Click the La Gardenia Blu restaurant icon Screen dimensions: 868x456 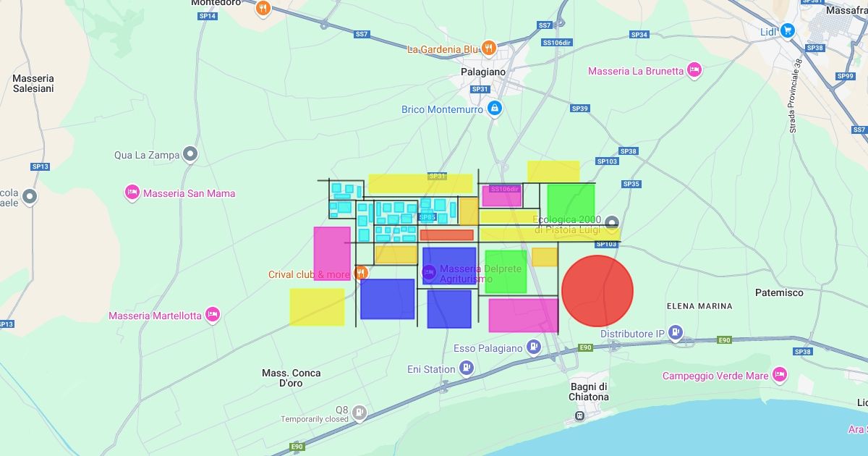coord(489,48)
